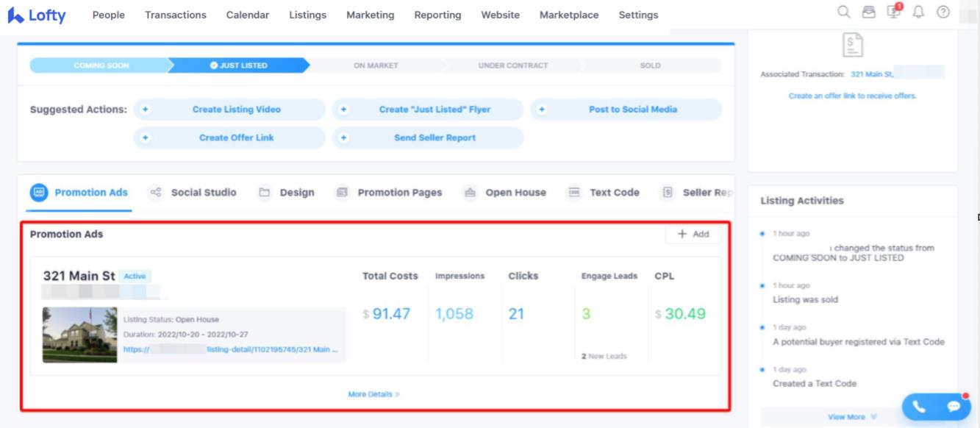The height and width of the screenshot is (428, 980).
Task: Open the chat bubble icon
Action: tap(954, 406)
